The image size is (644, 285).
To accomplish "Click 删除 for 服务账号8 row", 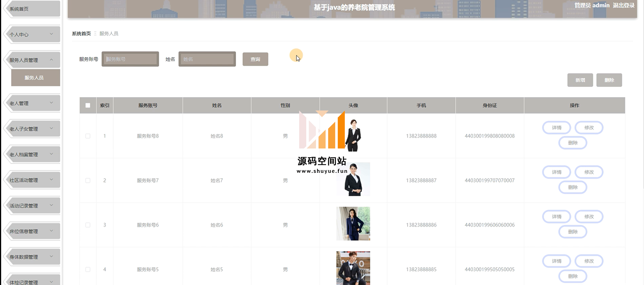I will 573,143.
